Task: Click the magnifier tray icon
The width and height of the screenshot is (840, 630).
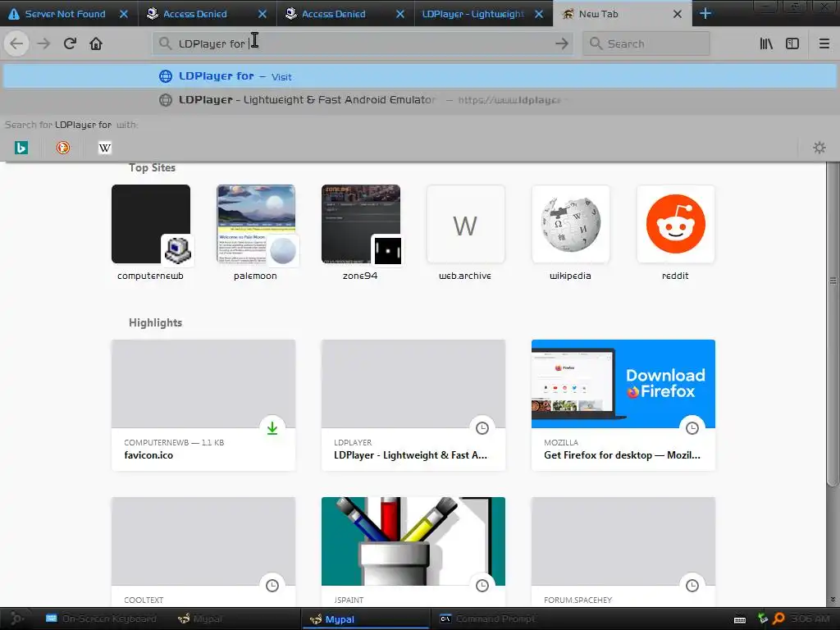Action: click(778, 619)
